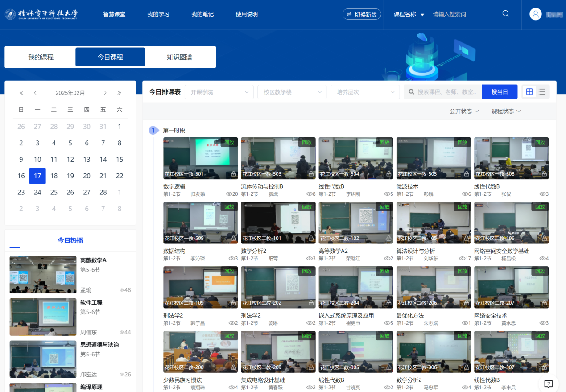This screenshot has width=566, height=392.
Task: Open the 流体传动与控制B course title
Action: pos(262,186)
